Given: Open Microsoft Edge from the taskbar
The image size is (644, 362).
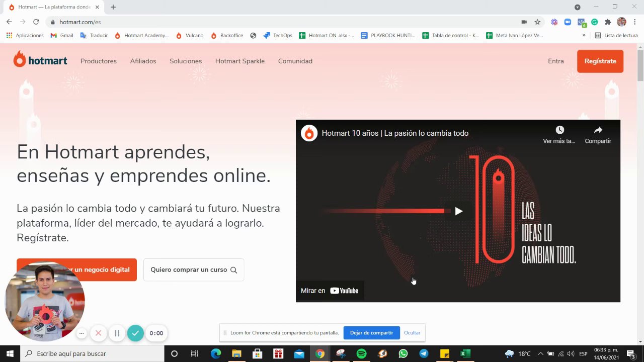Looking at the screenshot, I should coord(216,354).
